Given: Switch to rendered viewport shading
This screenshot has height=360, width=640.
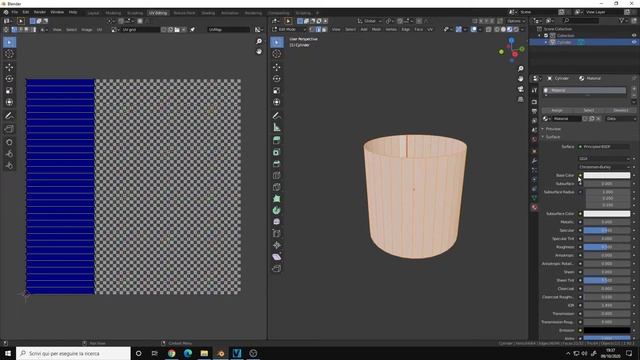Looking at the screenshot, I should pyautogui.click(x=516, y=29).
